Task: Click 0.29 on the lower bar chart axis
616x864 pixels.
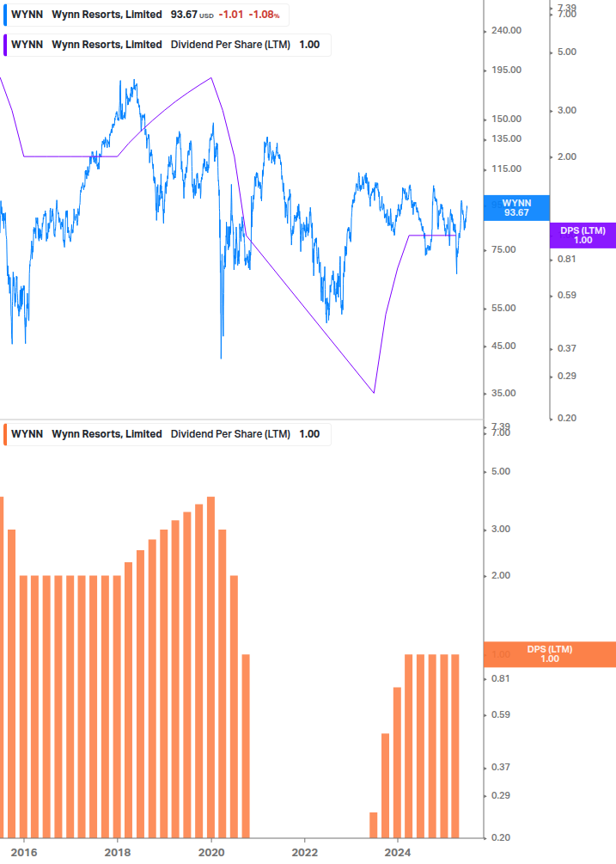Action: click(x=501, y=796)
